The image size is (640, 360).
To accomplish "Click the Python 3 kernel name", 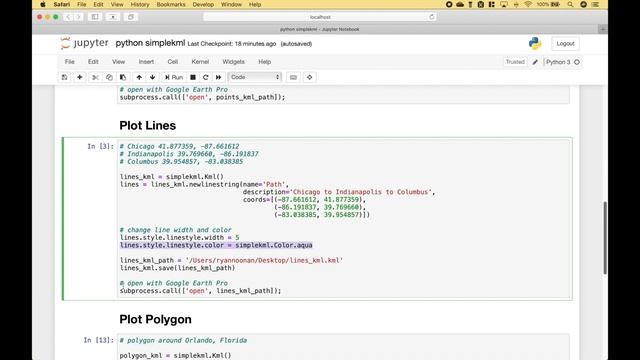I will coord(558,62).
